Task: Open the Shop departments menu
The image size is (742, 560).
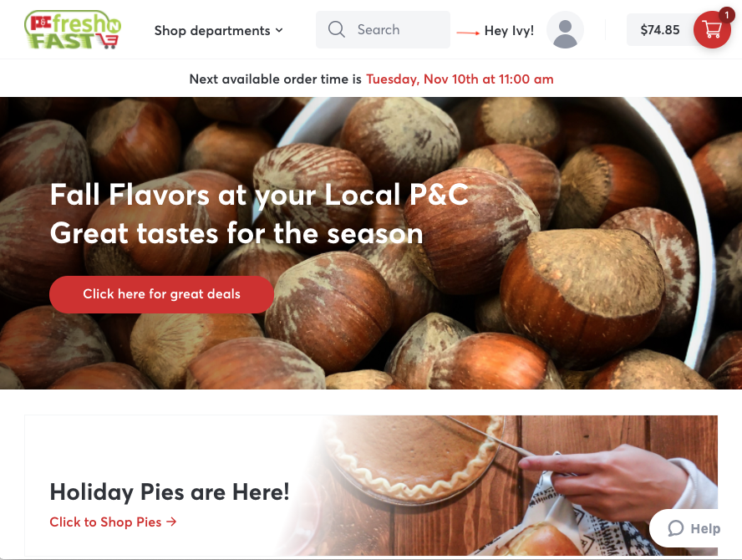Action: [219, 30]
